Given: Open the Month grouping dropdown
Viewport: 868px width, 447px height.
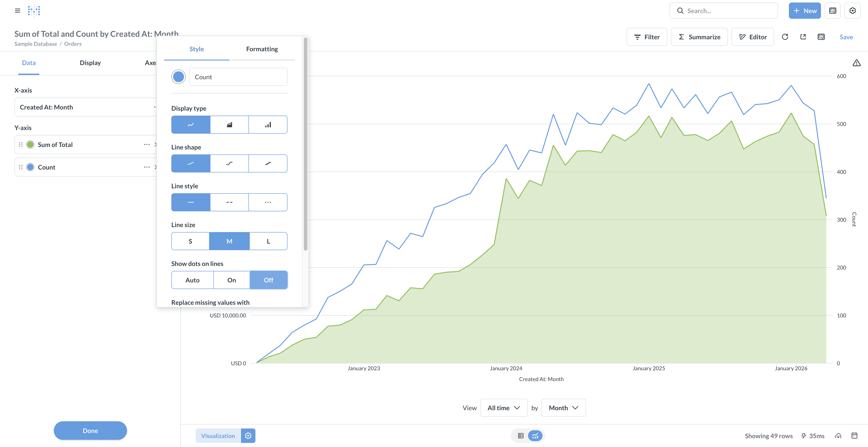Looking at the screenshot, I should [x=563, y=408].
